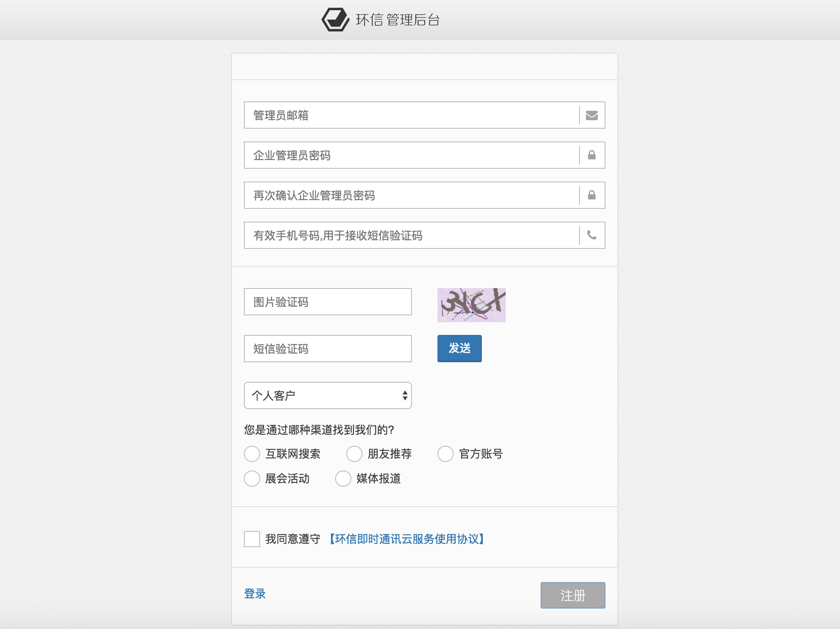Viewport: 840px width, 629px height.
Task: Open the 个人客户 customer type dropdown
Action: [327, 395]
